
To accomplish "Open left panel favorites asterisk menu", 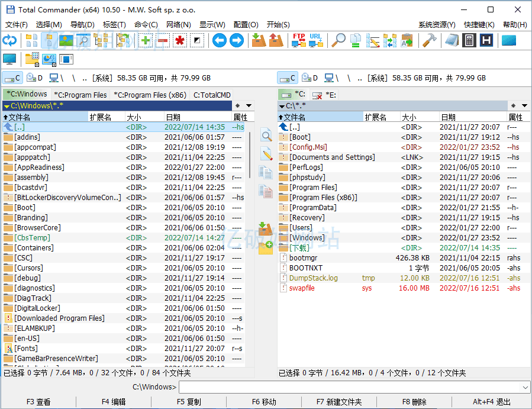I will 237,106.
